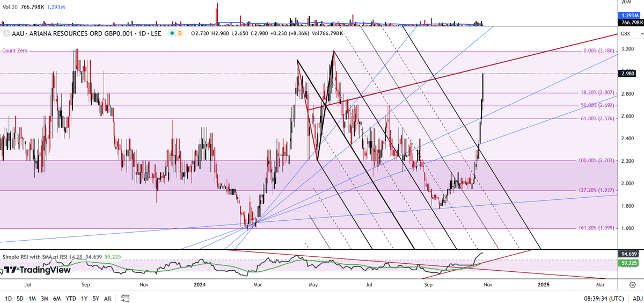Select the 6M time range
Image resolution: width=644 pixels, height=303 pixels.
(58, 298)
